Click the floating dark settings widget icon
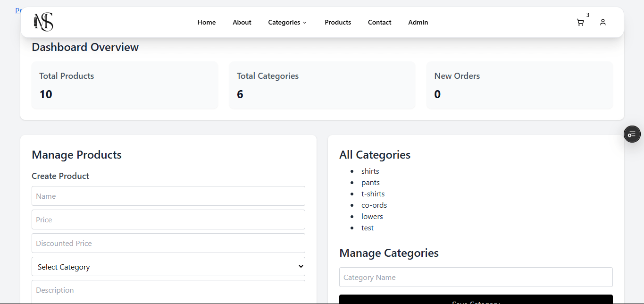Viewport: 644px width, 304px height. (632, 135)
